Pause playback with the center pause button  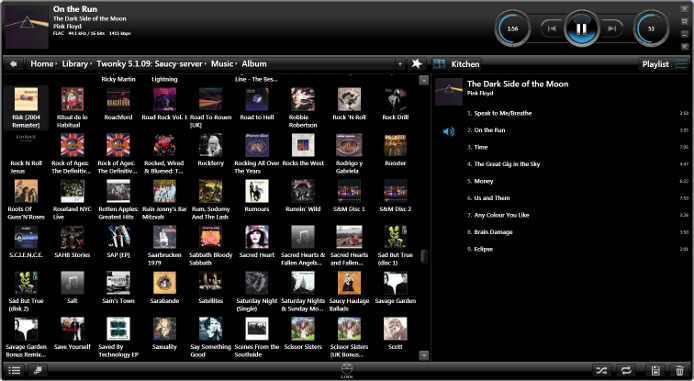tap(581, 29)
